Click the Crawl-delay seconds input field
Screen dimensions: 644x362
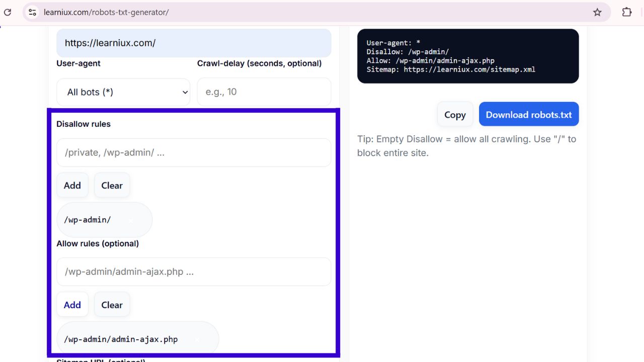pyautogui.click(x=264, y=92)
